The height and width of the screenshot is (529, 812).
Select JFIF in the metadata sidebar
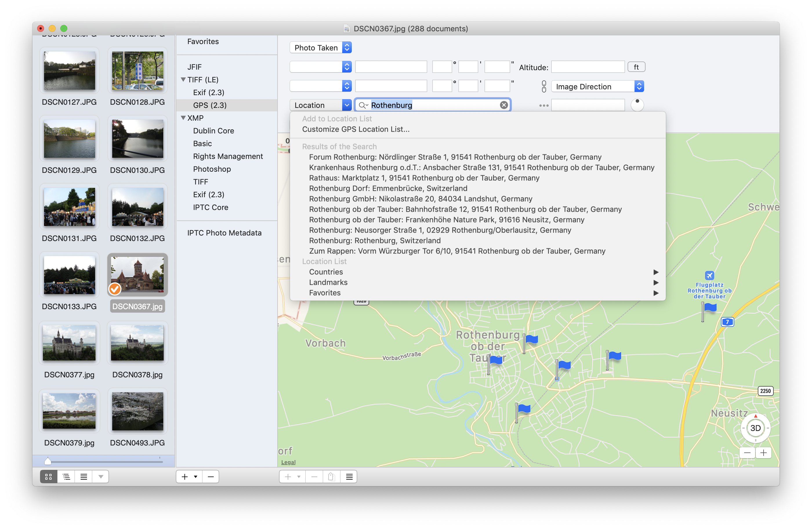tap(195, 67)
